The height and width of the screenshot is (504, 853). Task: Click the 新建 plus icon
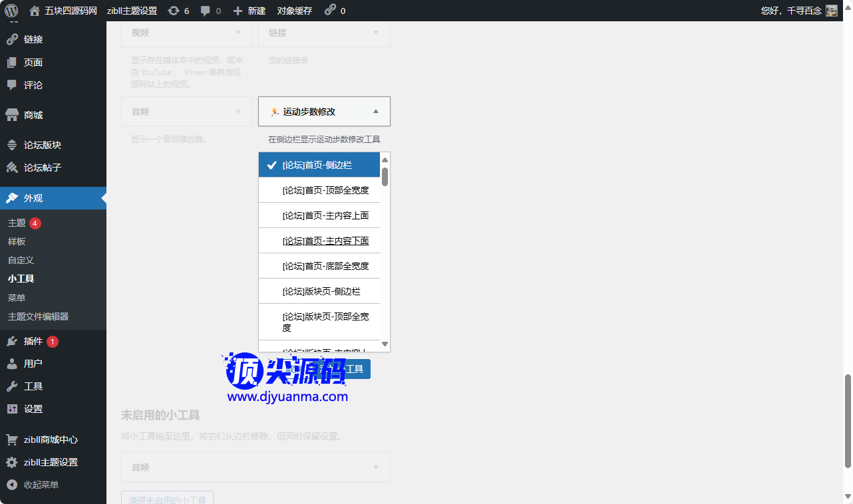(x=238, y=11)
